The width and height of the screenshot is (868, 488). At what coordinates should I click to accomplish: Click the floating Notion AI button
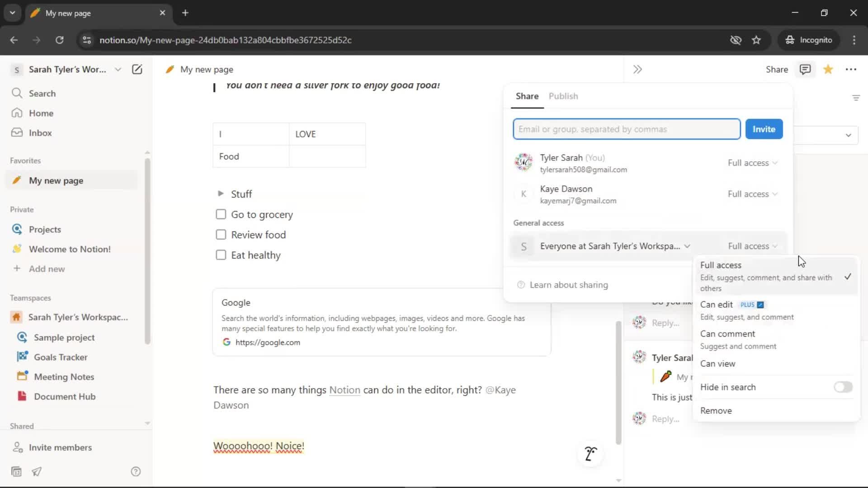point(590,454)
